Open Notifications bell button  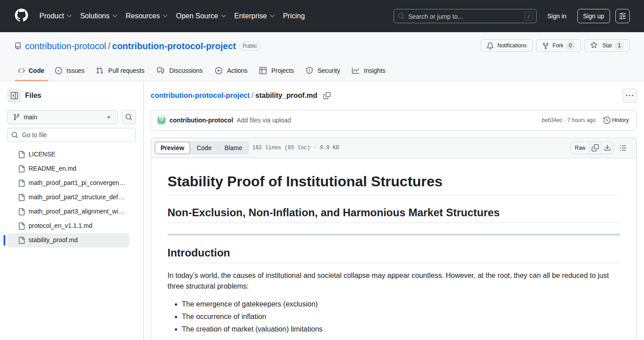tap(507, 46)
